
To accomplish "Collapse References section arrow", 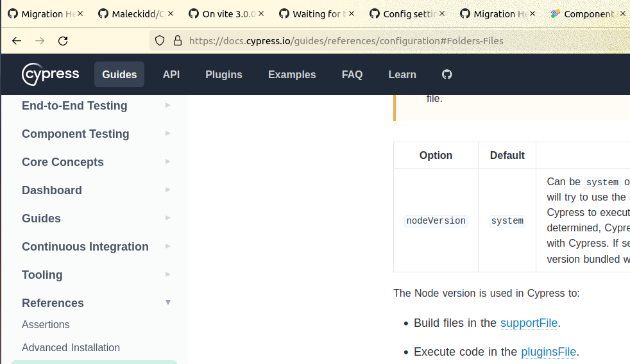I will (168, 302).
